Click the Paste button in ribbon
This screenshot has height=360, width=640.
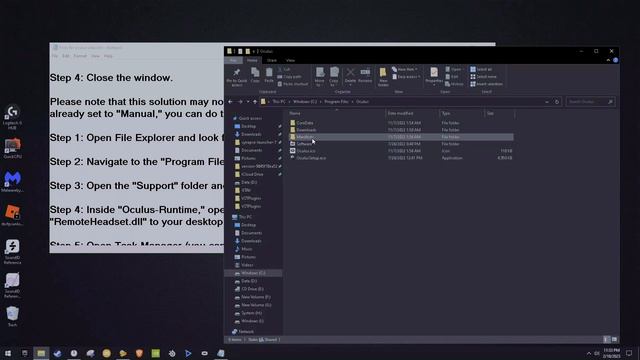pyautogui.click(x=269, y=76)
